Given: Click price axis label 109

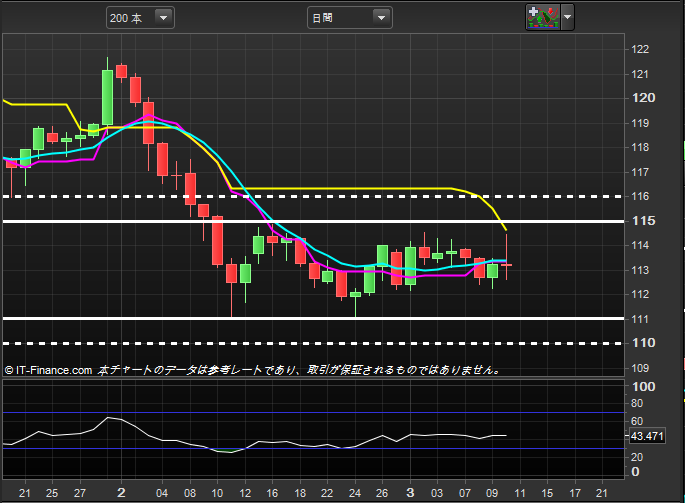Looking at the screenshot, I should tap(640, 368).
